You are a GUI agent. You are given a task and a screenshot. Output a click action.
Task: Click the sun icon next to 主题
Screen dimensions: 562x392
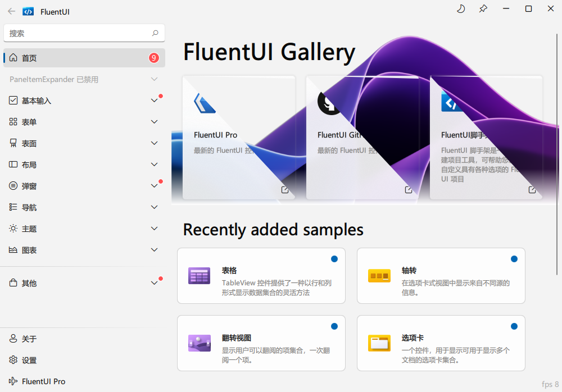pyautogui.click(x=13, y=229)
